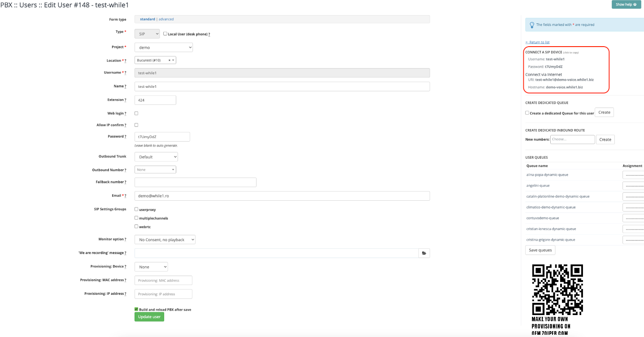Check the webrtc SIP settings group
Viewport: 644px width, 337px height.
[x=136, y=227]
